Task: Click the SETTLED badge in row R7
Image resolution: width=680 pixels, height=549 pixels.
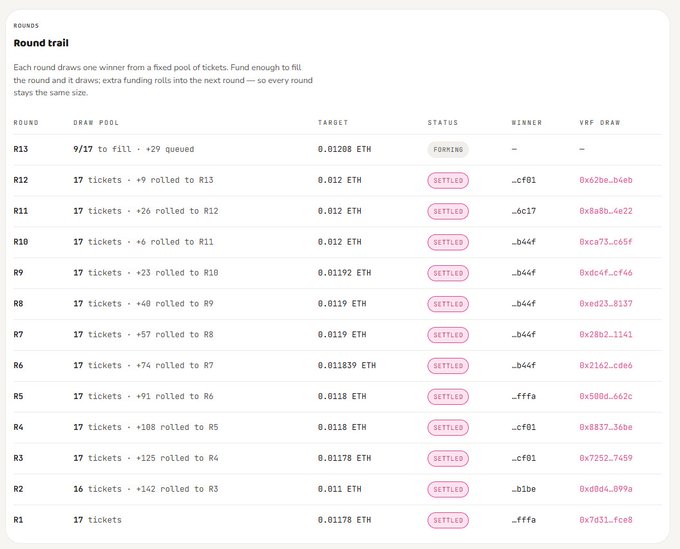Action: (448, 335)
